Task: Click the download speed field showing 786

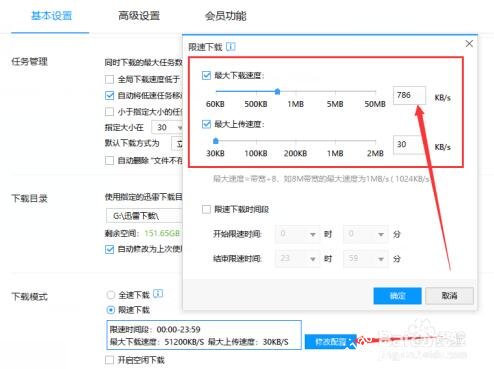Action: click(409, 95)
